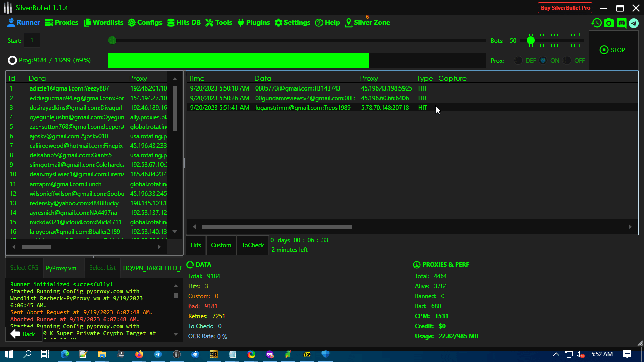Switch to the ToCheck tab
The height and width of the screenshot is (362, 644).
253,245
